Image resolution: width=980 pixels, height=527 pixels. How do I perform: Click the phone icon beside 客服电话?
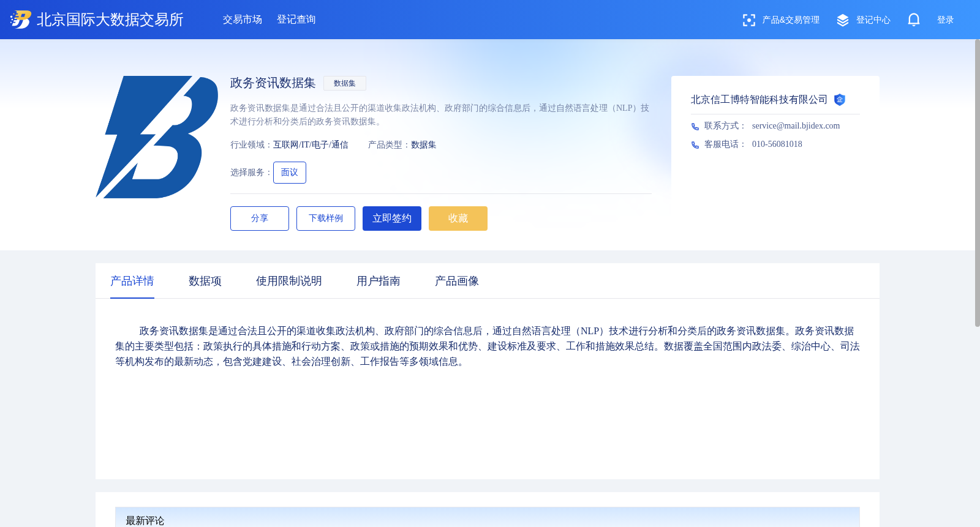coord(695,145)
